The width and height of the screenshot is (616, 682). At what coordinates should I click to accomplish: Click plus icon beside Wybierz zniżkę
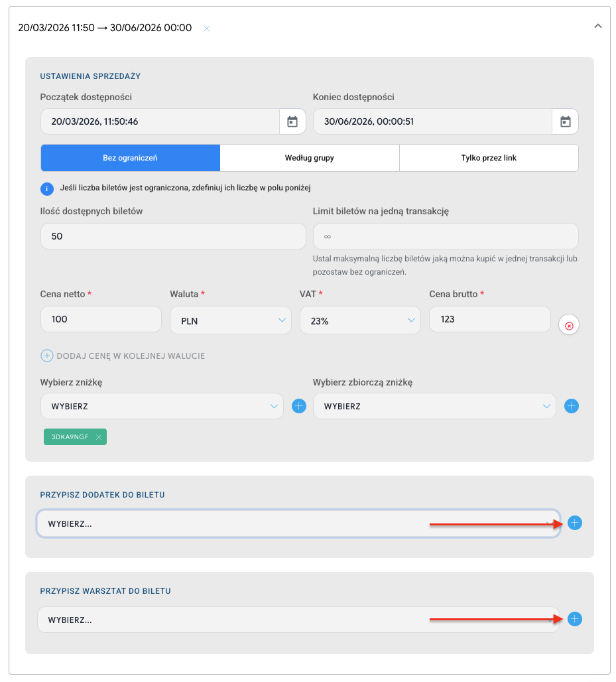pyautogui.click(x=299, y=406)
